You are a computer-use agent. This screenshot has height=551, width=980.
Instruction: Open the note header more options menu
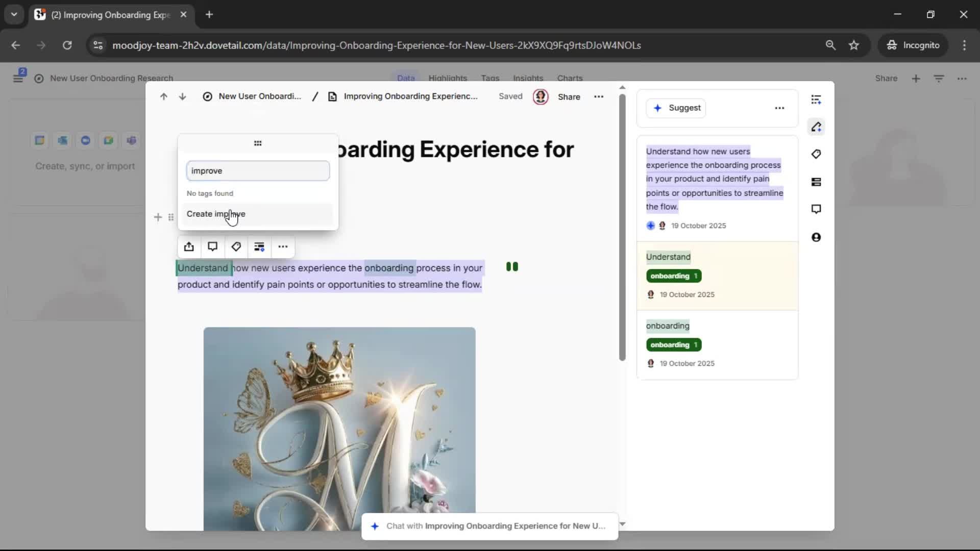click(599, 96)
